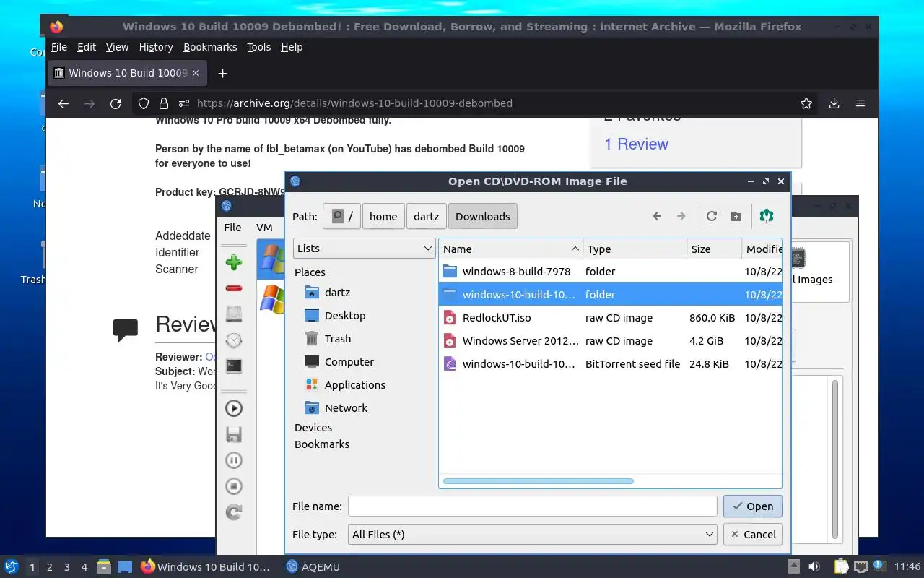Viewport: 924px width, 578px height.
Task: Click the reset arrow icon in AQEMU sidebar
Action: tap(233, 512)
